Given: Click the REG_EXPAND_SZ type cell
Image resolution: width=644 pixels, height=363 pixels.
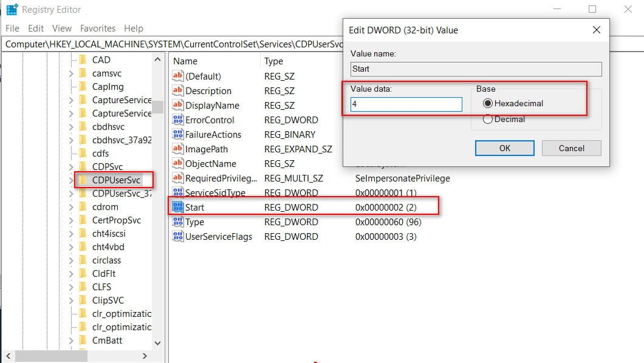Looking at the screenshot, I should [x=298, y=149].
